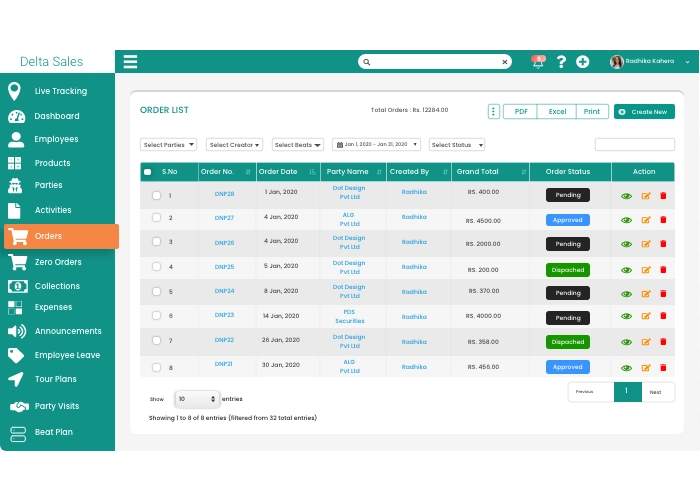Tick the checkbox for order DNP24
The image size is (700, 500).
point(156,292)
